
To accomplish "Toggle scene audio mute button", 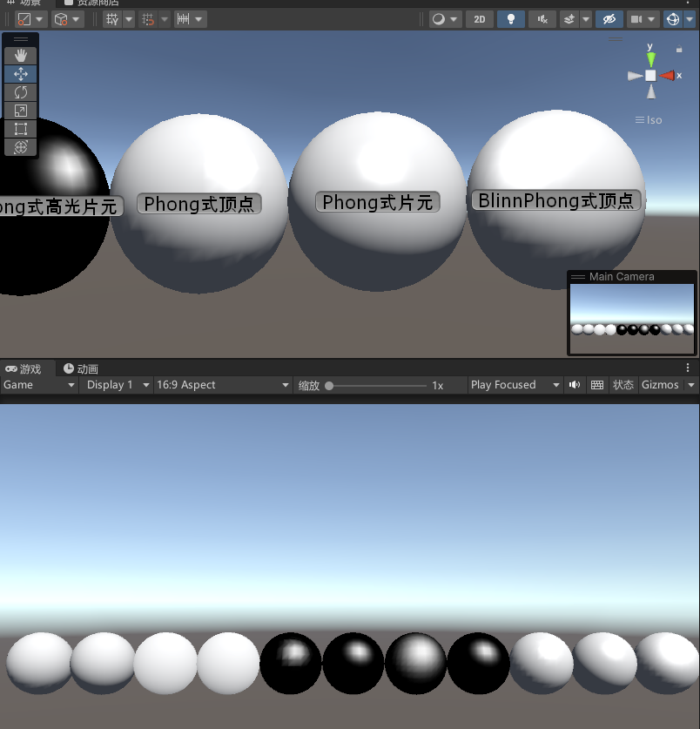I will pos(542,18).
